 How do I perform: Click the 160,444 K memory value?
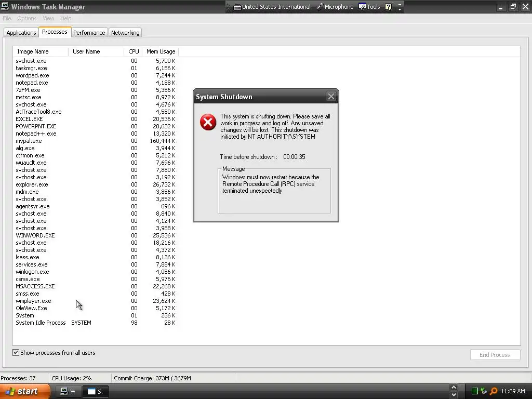click(x=163, y=141)
